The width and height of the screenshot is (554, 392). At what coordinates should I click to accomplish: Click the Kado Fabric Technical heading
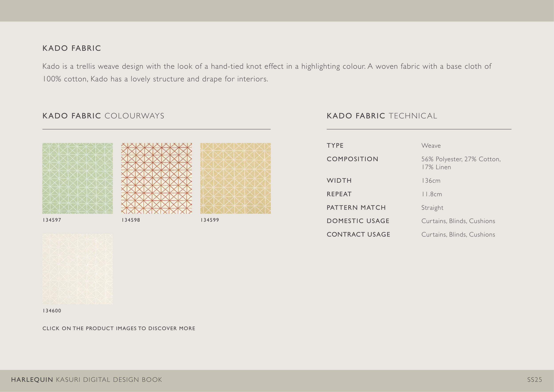pyautogui.click(x=382, y=116)
